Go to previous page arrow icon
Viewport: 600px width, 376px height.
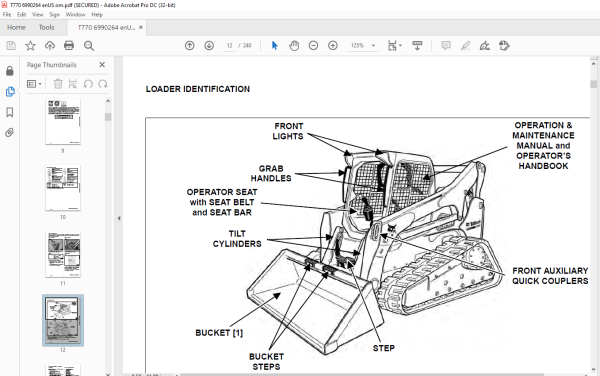pos(189,46)
